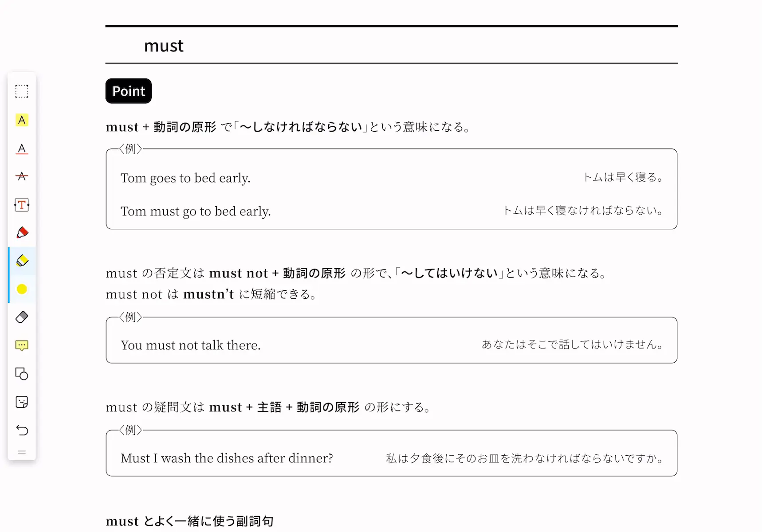This screenshot has width=762, height=532.
Task: Select the sticker tool
Action: (22, 402)
